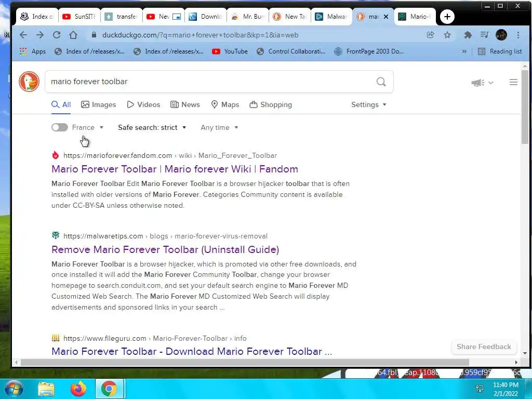Launch Firefox from the taskbar
The width and height of the screenshot is (532, 399).
click(78, 389)
